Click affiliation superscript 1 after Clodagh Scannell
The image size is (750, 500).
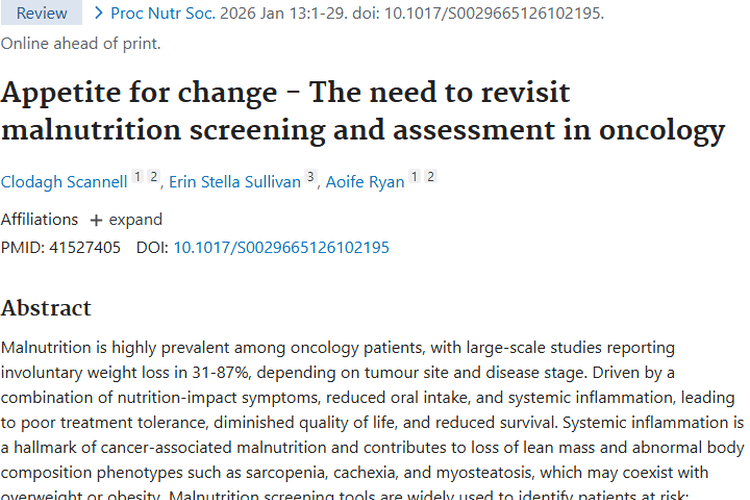point(138,177)
